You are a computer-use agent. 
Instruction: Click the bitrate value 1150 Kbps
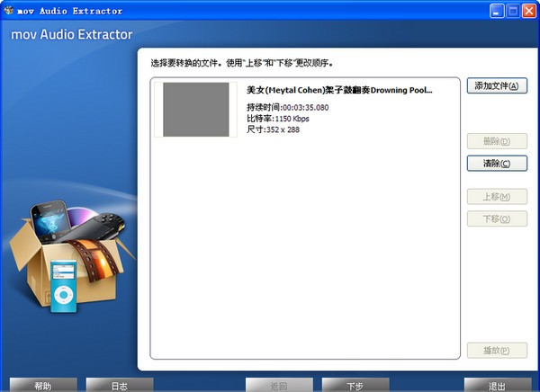click(292, 119)
